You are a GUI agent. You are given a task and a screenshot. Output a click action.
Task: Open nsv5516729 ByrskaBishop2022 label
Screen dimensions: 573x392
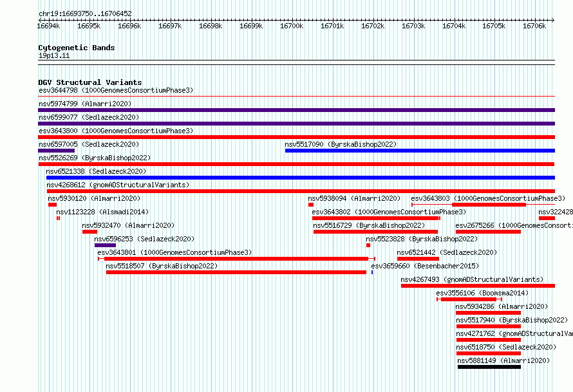coord(369,225)
